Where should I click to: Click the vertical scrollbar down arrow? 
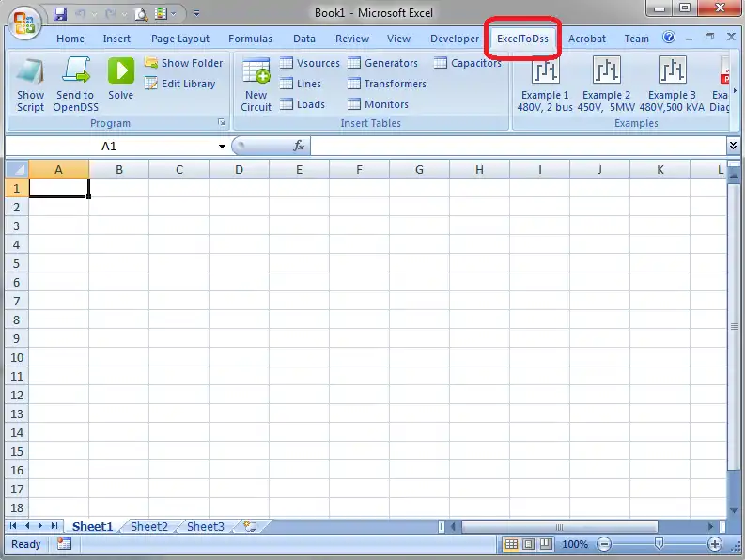pyautogui.click(x=734, y=510)
